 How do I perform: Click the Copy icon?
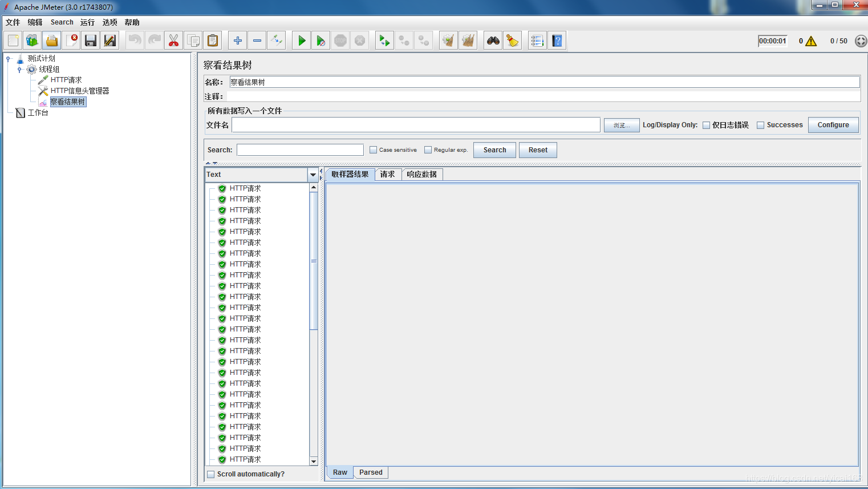pos(193,41)
